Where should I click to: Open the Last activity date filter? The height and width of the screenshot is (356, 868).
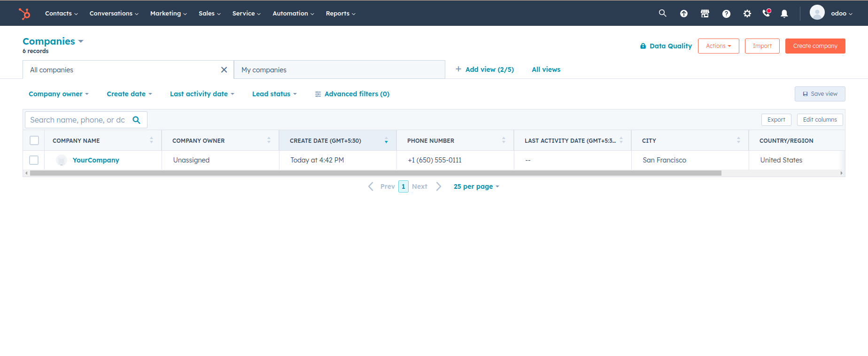pyautogui.click(x=202, y=94)
